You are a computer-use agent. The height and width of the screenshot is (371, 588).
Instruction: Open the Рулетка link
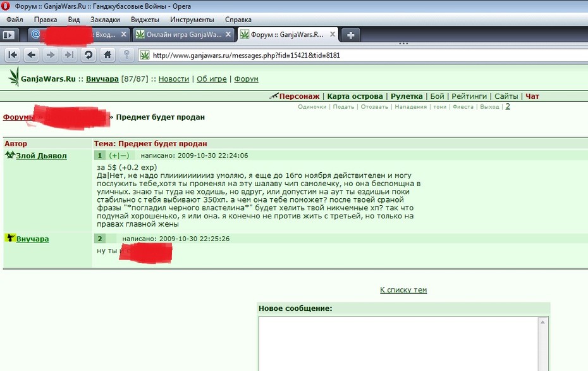pyautogui.click(x=407, y=96)
